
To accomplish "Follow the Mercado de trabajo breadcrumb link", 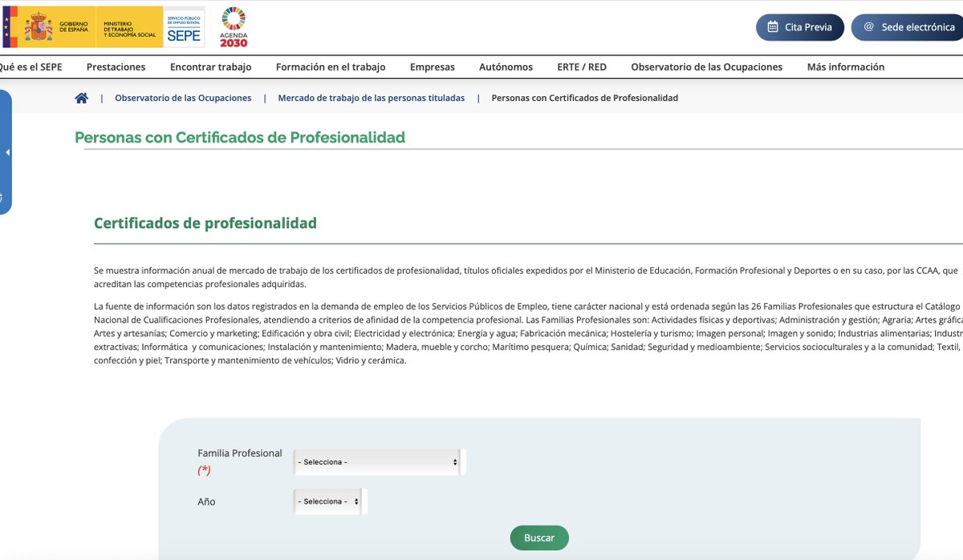I will coord(373,97).
